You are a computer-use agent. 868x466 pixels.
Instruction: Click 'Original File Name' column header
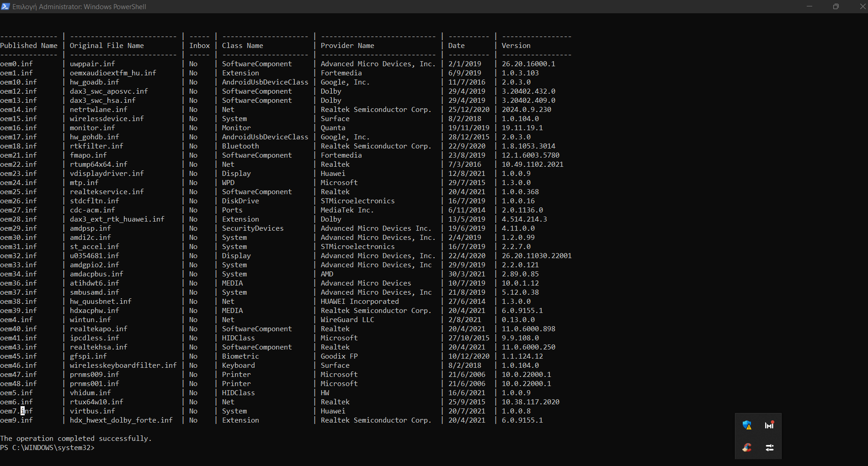pos(107,46)
